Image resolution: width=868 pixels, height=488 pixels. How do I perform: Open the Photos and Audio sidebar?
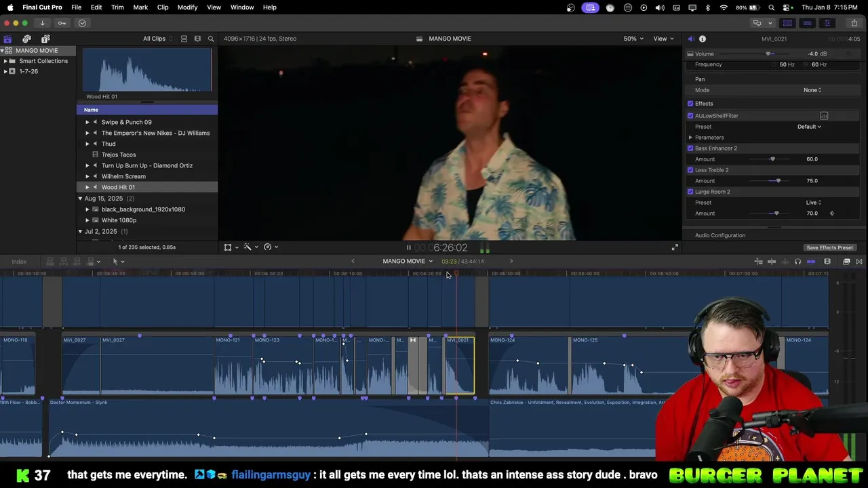tap(26, 39)
